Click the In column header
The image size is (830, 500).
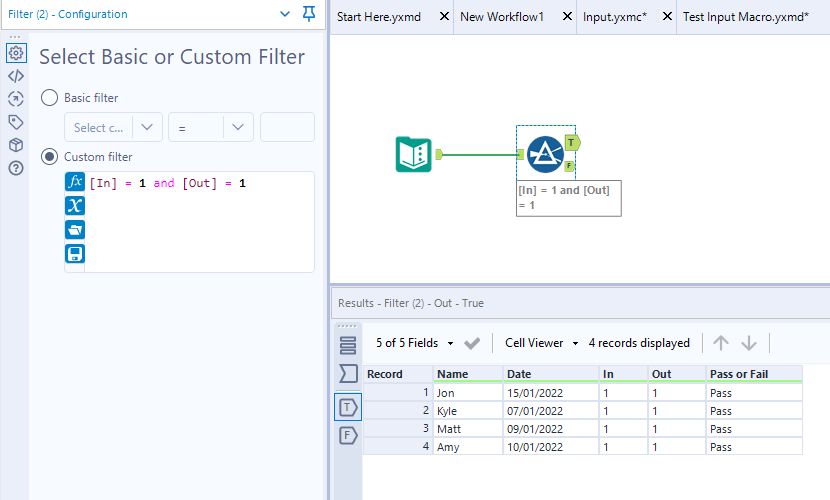click(x=624, y=374)
